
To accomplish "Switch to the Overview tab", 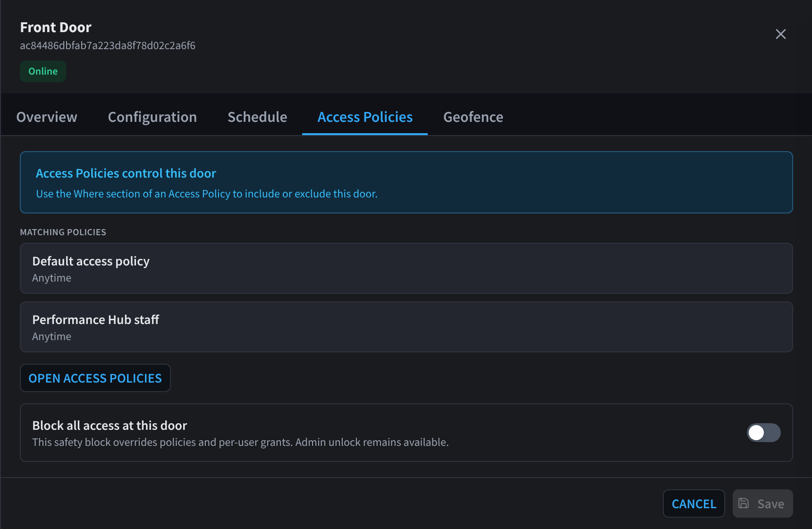I will click(47, 117).
